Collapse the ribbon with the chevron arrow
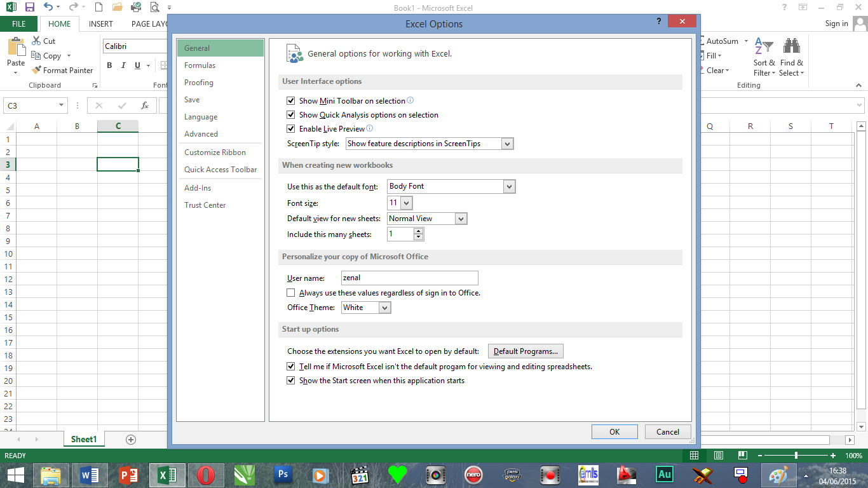Image resolution: width=868 pixels, height=488 pixels. 860,85
